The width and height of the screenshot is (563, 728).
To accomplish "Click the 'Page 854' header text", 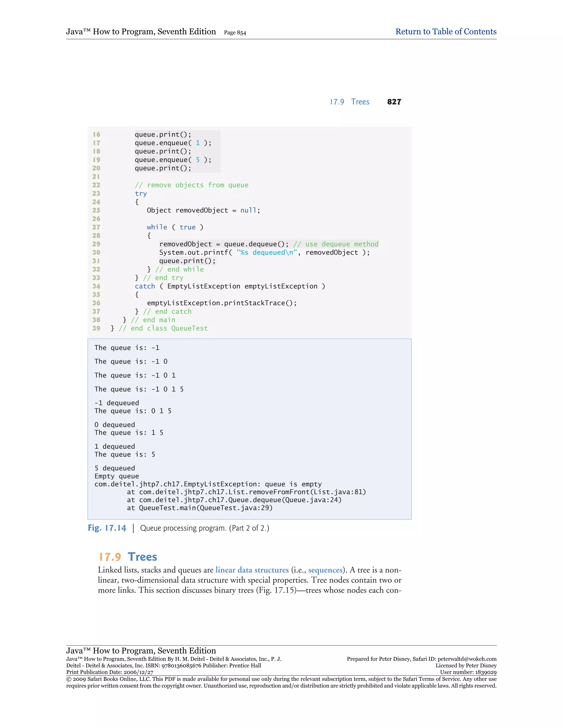I will click(x=235, y=33).
